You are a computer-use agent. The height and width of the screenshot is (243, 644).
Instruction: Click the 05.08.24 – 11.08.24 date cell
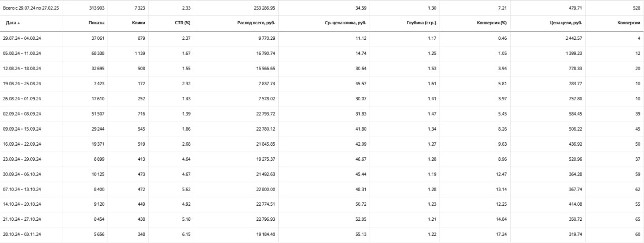tap(22, 53)
